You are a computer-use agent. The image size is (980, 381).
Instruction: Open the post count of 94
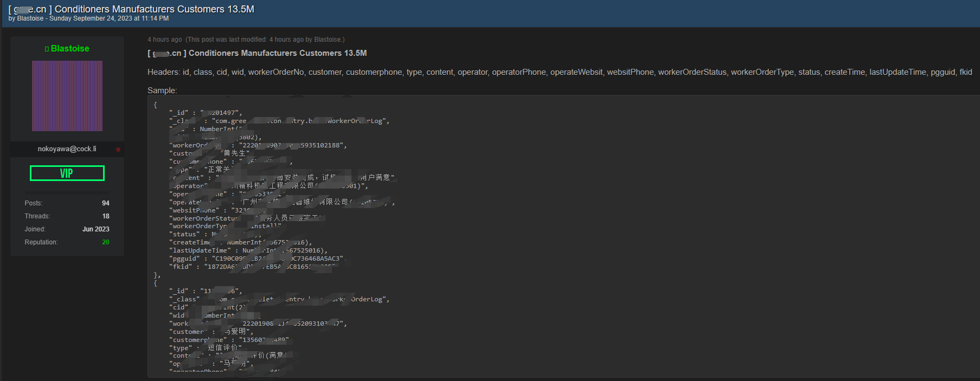106,203
